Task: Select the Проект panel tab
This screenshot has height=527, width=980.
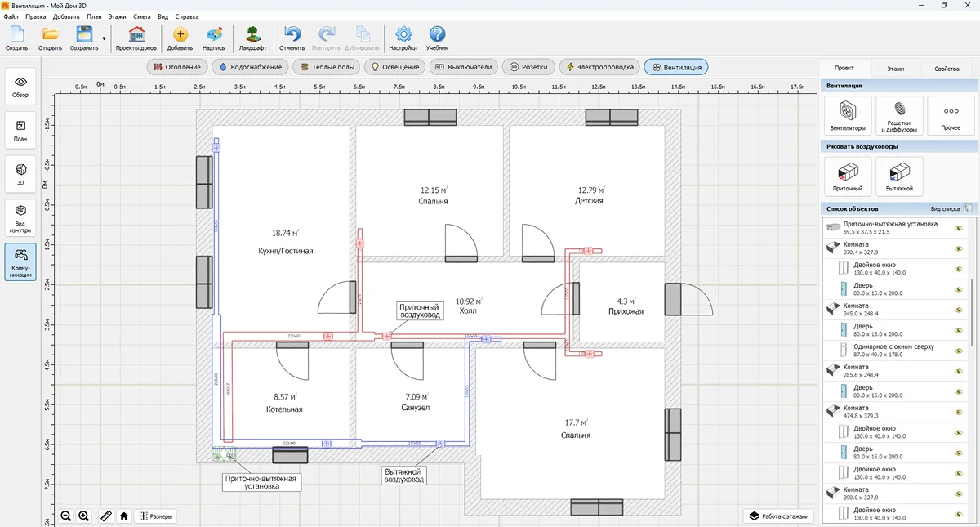Action: click(x=844, y=69)
